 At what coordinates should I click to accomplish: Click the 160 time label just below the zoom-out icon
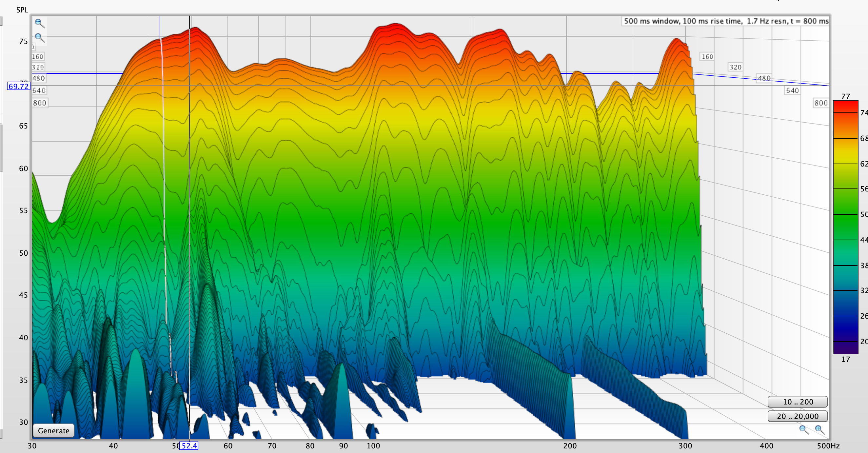pos(38,57)
